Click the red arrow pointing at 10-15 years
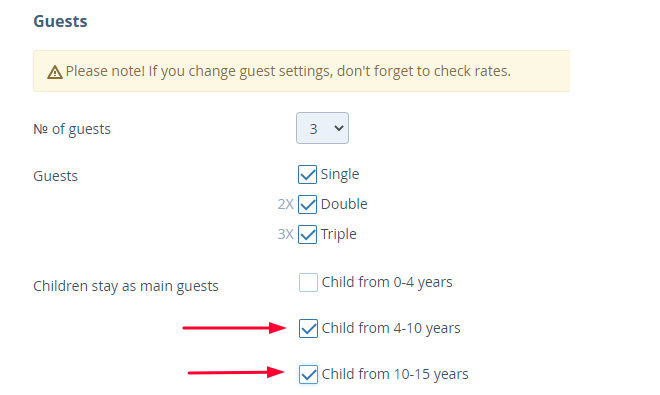Image resolution: width=660 pixels, height=395 pixels. coord(236,372)
